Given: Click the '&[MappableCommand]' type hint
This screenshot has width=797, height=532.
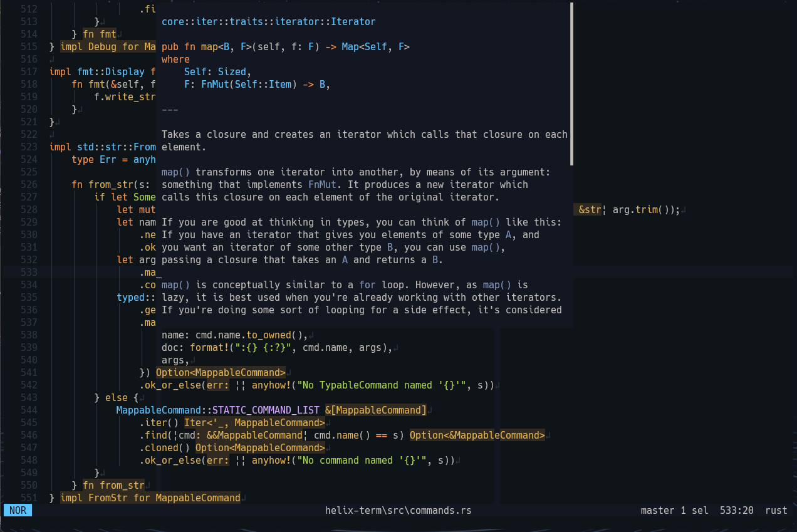Looking at the screenshot, I should 376,410.
